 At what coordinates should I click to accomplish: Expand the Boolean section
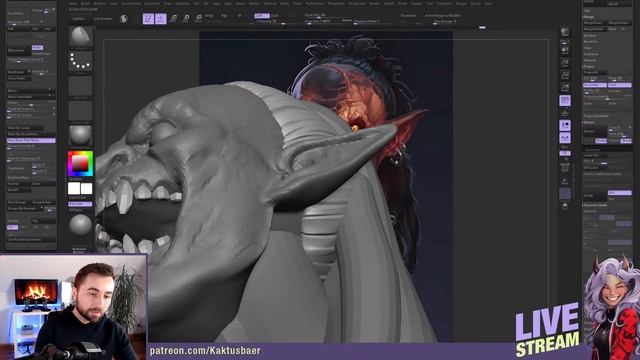point(590,36)
